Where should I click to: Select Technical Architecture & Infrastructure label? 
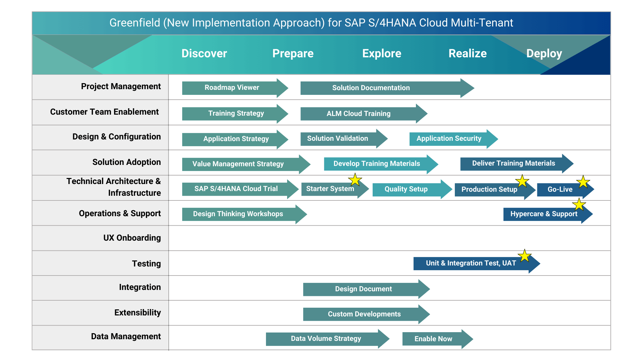(113, 187)
